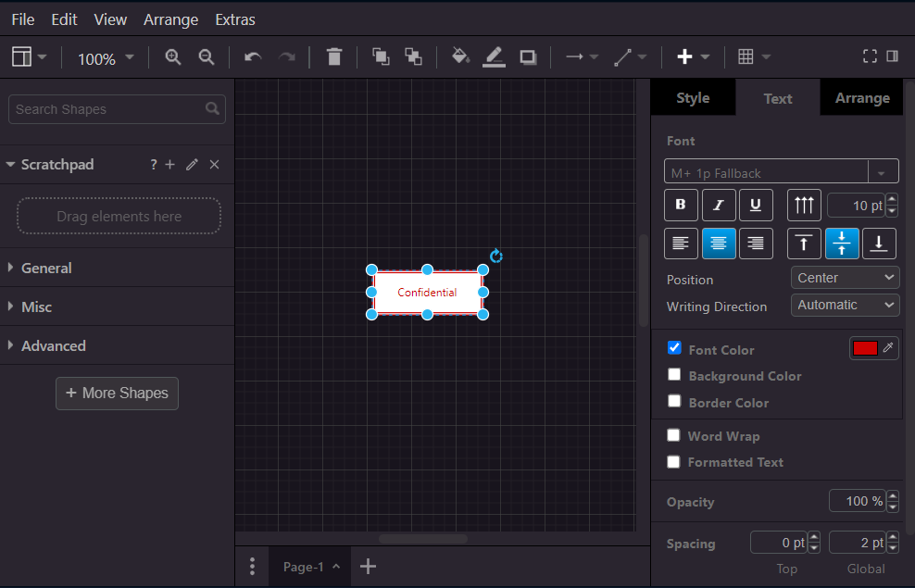Collapse the Scratchpad section header

click(57, 165)
